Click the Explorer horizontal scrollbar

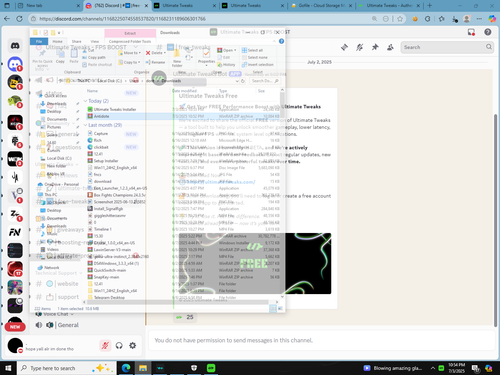(x=178, y=302)
